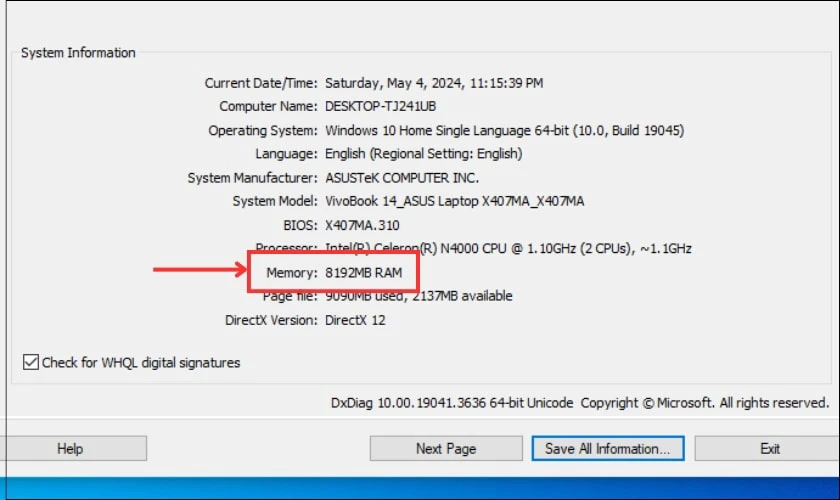840x500 pixels.
Task: Click ASUSTeK COMPUTER INC. manufacturer text
Action: (x=402, y=177)
